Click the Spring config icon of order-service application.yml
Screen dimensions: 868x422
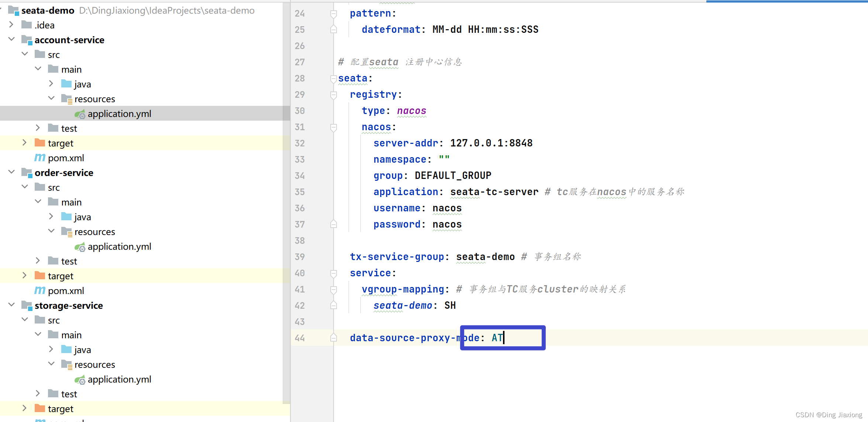pos(80,247)
